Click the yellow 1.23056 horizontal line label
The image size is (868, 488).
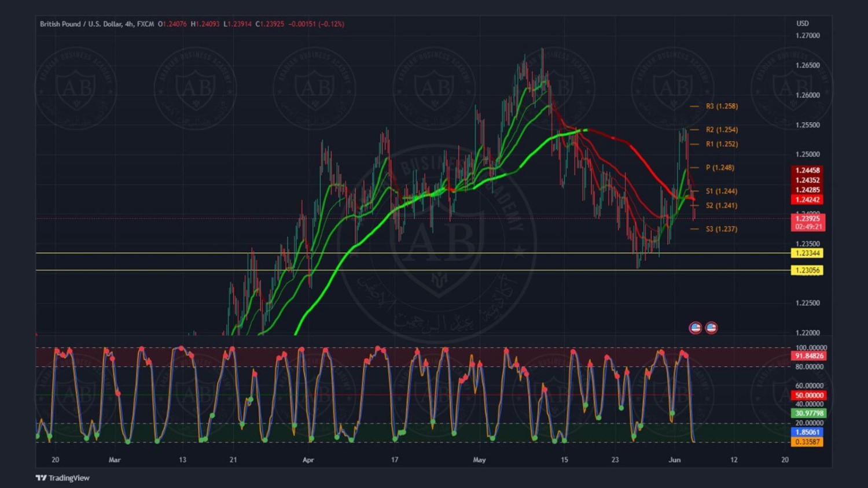[807, 270]
